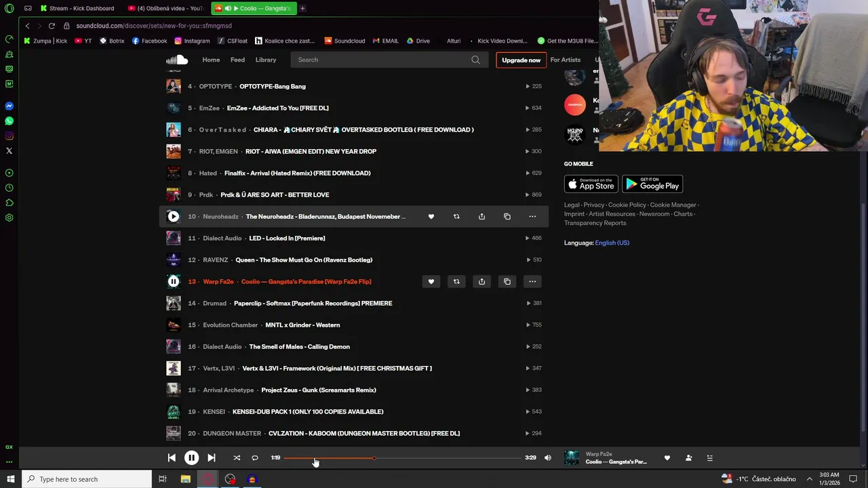This screenshot has width=868, height=488.
Task: Open more options for track 13
Action: (532, 282)
